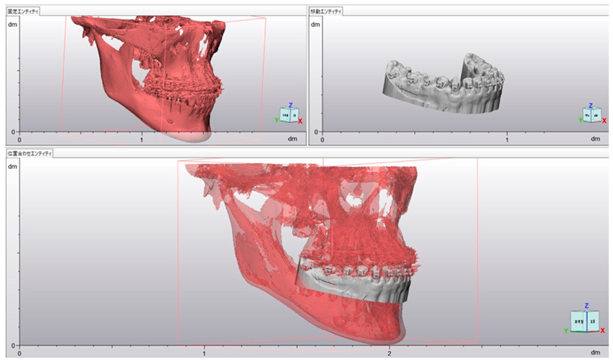
Task: Click the green Y axis on the alignment view cube
Action: (566, 331)
